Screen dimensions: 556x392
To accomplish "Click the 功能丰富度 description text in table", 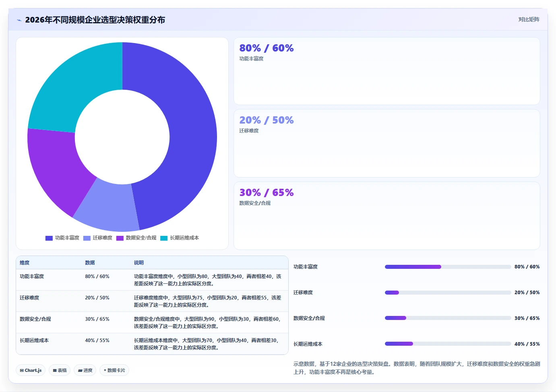I will coord(208,280).
